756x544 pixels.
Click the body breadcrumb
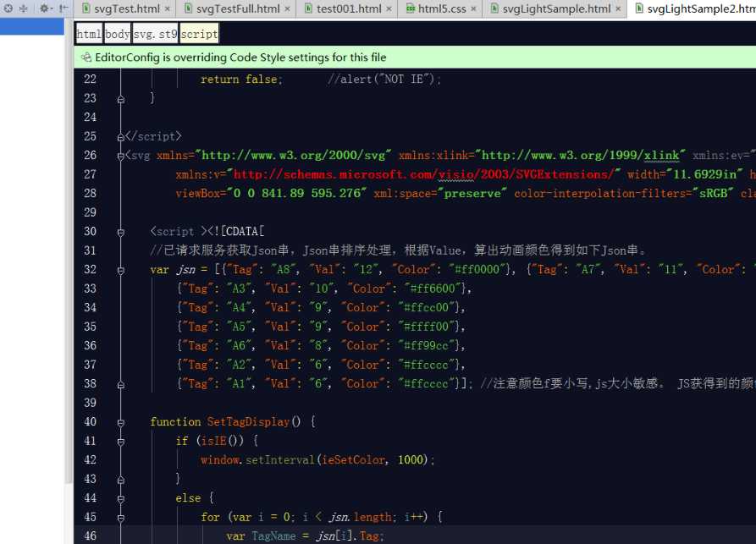coord(117,34)
